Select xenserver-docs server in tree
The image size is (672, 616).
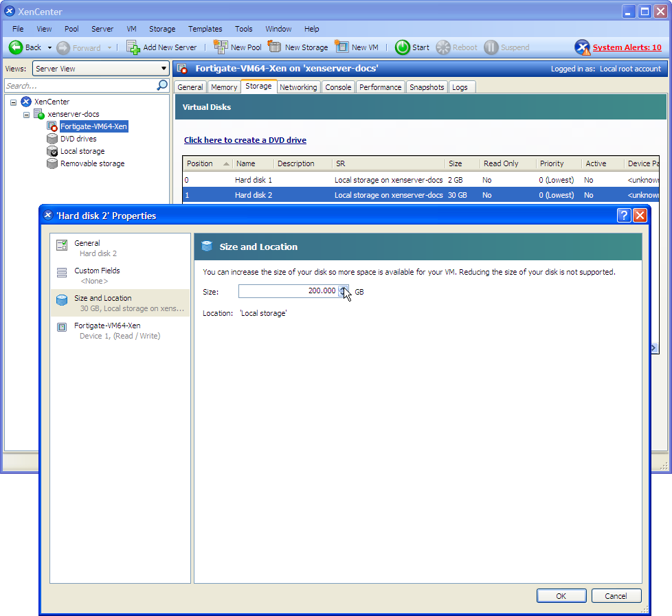point(74,114)
